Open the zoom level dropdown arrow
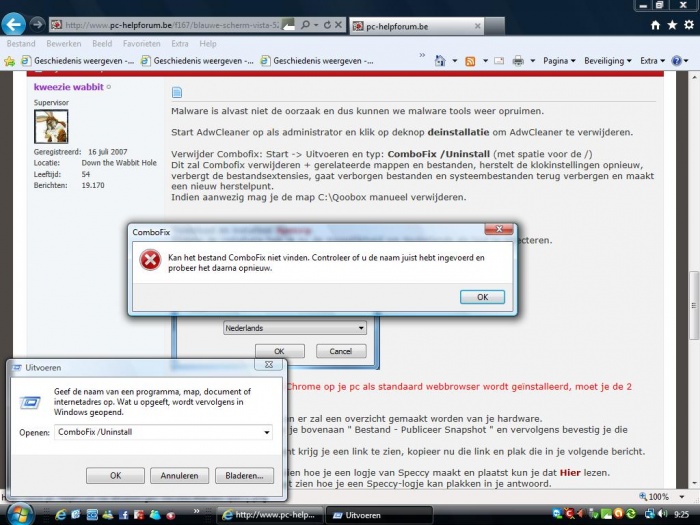The image size is (700, 525). [682, 496]
